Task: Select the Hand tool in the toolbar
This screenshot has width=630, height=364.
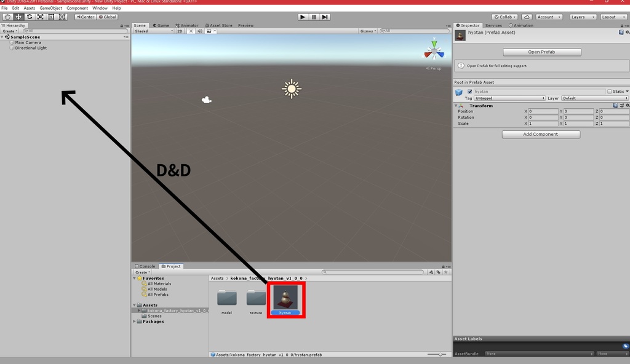Action: coord(7,17)
